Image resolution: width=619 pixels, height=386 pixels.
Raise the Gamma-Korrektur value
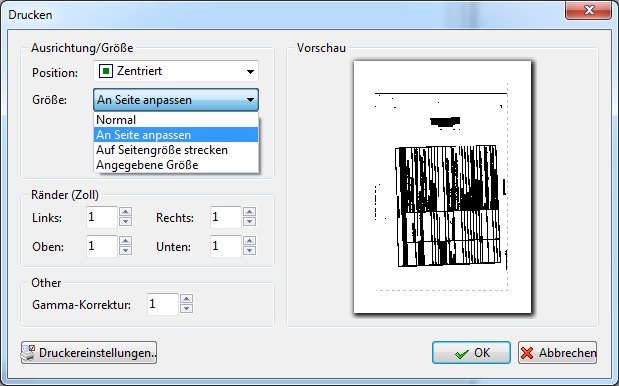click(186, 299)
